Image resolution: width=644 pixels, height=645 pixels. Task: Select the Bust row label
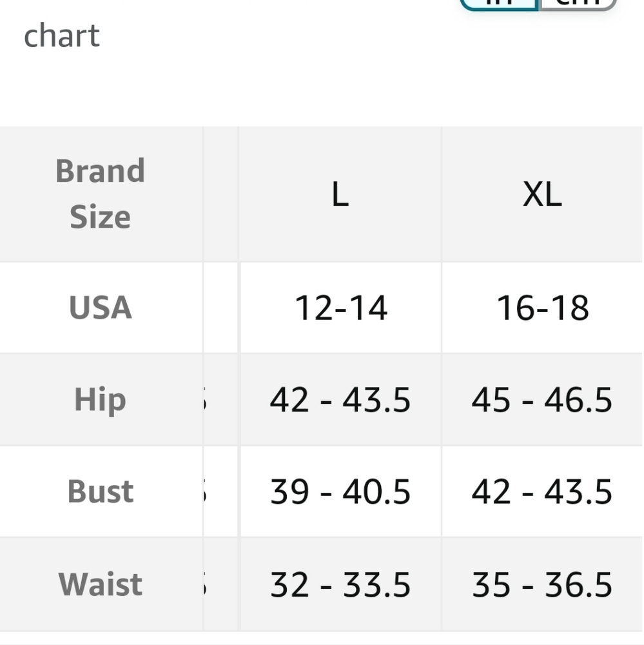point(101,491)
